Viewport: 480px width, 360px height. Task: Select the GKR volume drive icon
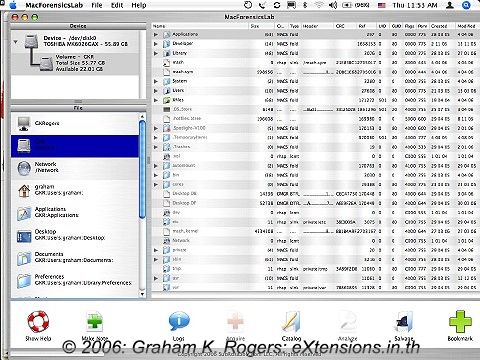46,63
